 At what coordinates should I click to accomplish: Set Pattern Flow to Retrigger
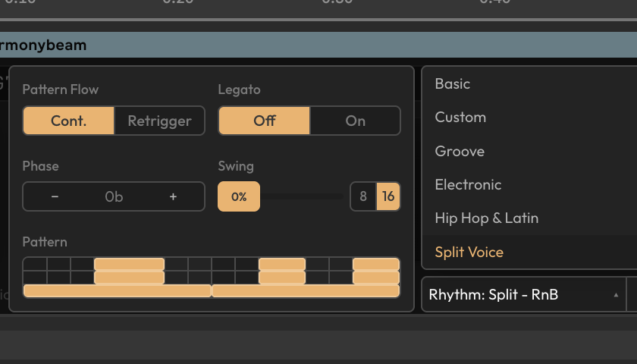tap(160, 121)
